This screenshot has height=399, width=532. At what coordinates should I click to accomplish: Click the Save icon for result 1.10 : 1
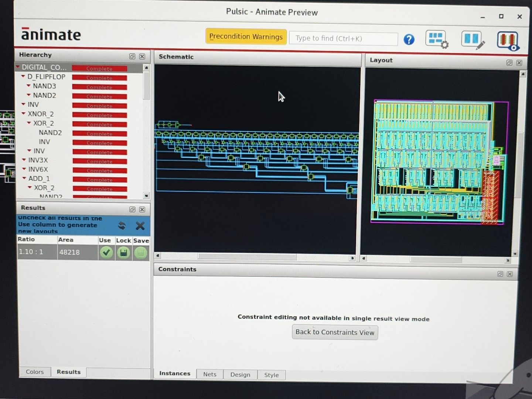(141, 253)
